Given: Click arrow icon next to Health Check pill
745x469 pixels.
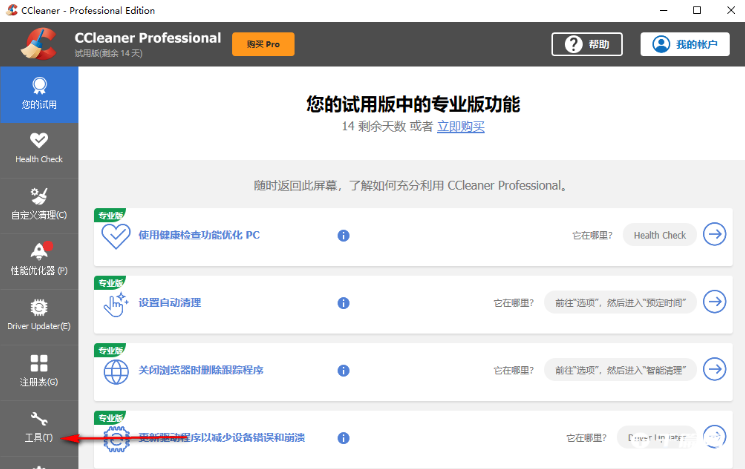Looking at the screenshot, I should pyautogui.click(x=715, y=234).
